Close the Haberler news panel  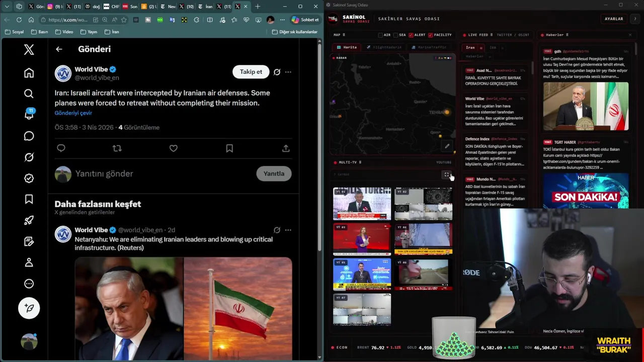[x=630, y=35]
